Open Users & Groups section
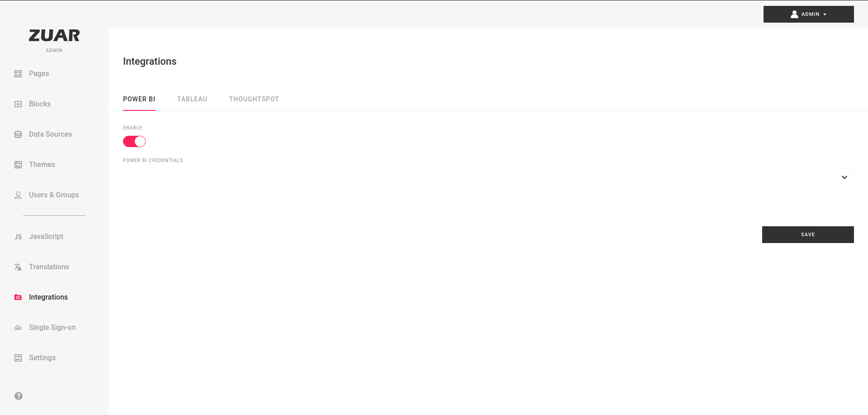The width and height of the screenshot is (868, 415). (54, 195)
